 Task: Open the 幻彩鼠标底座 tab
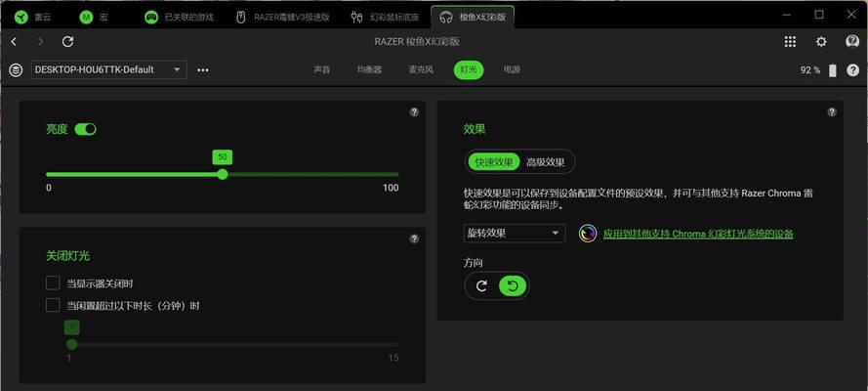[385, 18]
